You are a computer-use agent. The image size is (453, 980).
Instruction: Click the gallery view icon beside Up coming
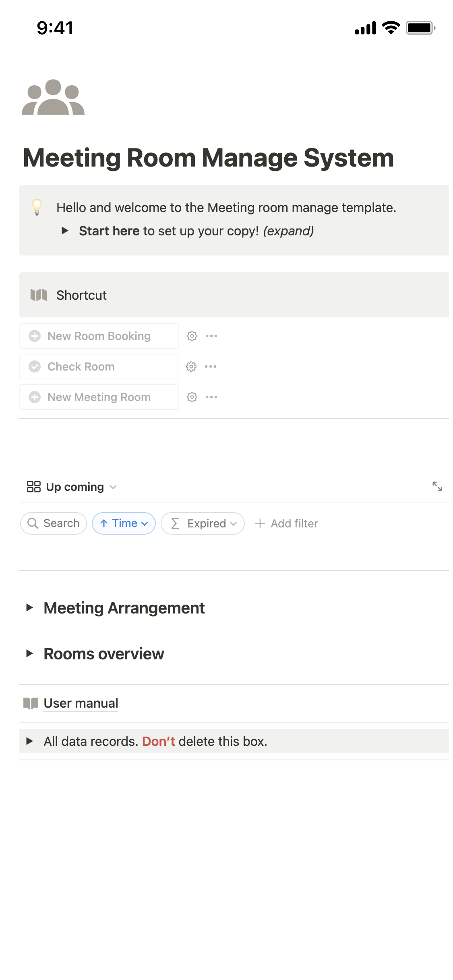34,486
